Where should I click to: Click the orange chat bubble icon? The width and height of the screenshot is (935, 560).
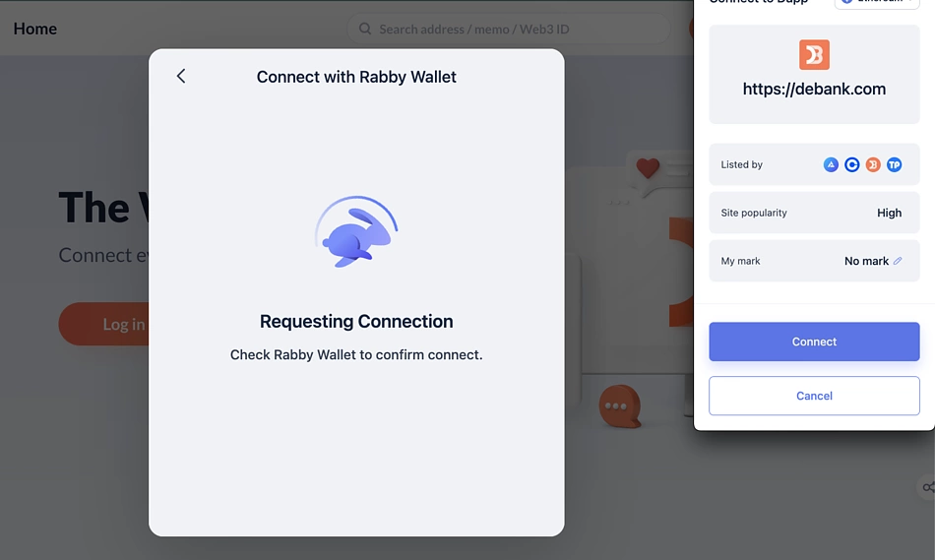[x=619, y=406]
